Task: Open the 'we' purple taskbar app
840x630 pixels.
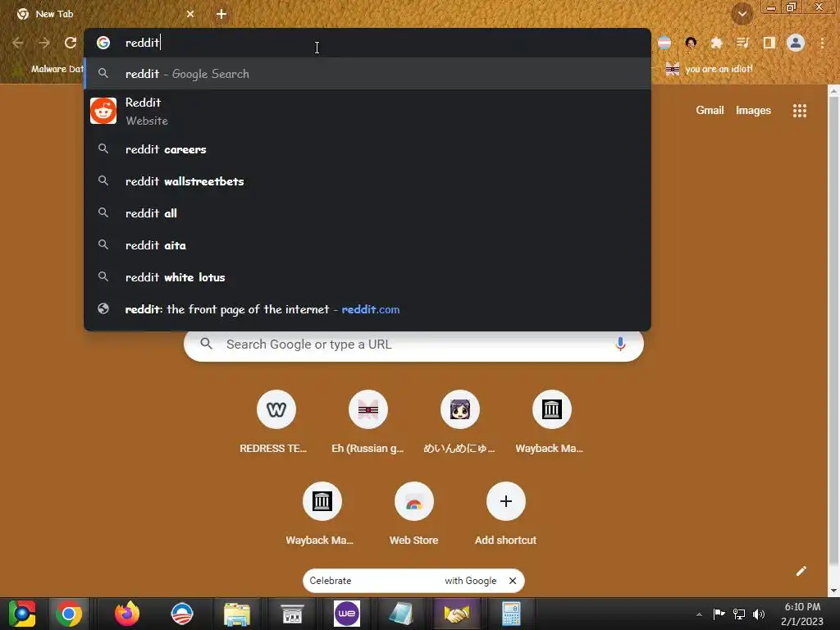Action: point(347,614)
